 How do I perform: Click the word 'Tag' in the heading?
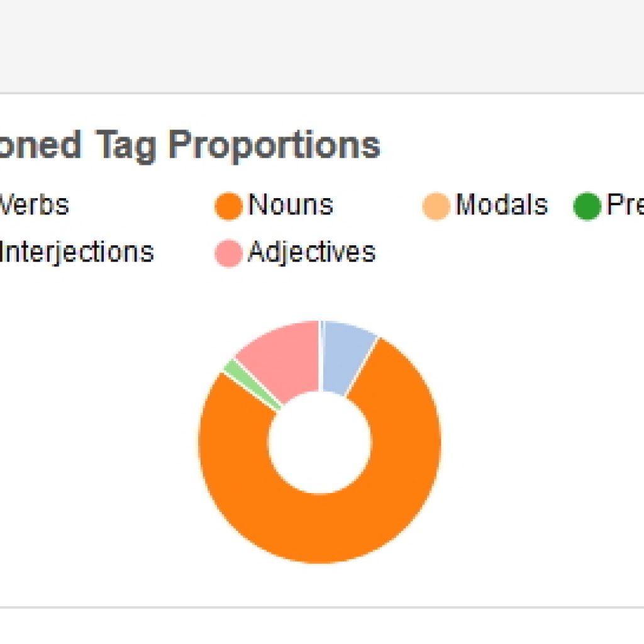126,146
